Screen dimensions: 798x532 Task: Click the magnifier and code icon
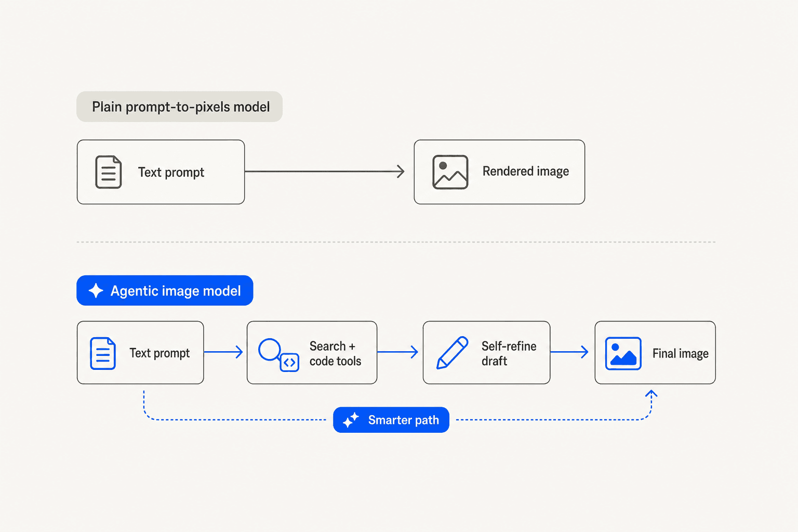278,355
